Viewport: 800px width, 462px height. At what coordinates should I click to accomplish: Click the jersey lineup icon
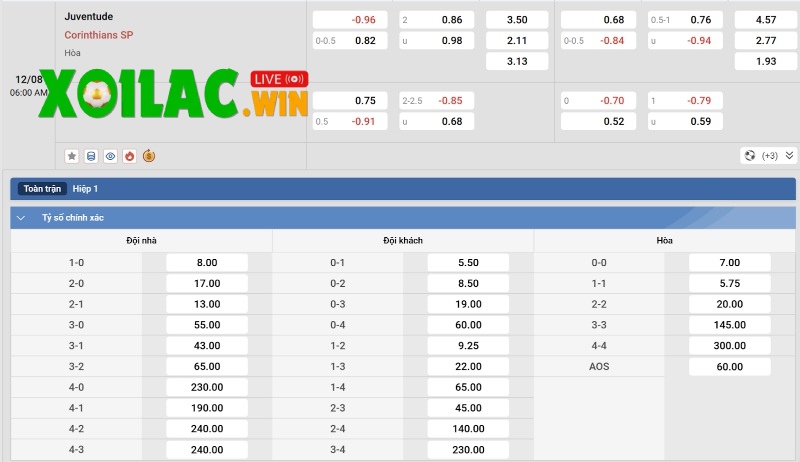point(91,156)
